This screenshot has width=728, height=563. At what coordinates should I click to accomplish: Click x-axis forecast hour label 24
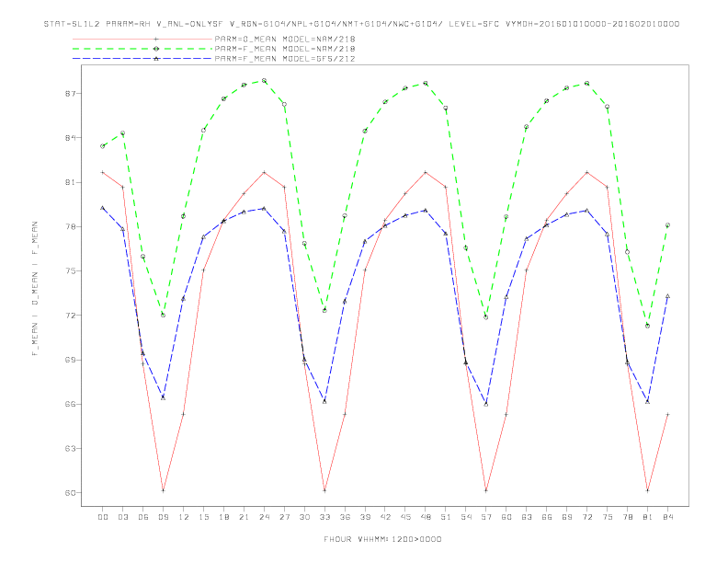pyautogui.click(x=264, y=517)
